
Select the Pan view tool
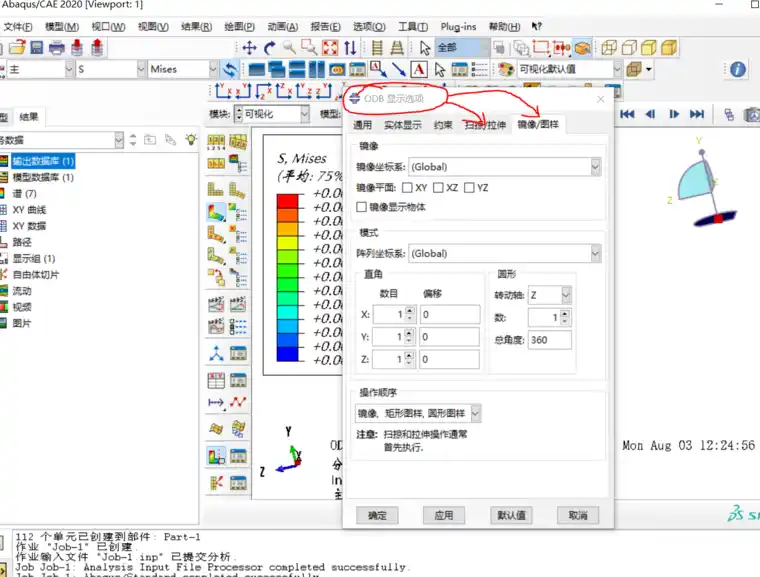tap(249, 48)
